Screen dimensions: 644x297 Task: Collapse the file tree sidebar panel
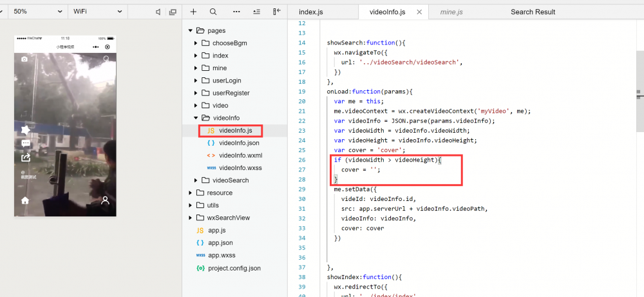[277, 12]
